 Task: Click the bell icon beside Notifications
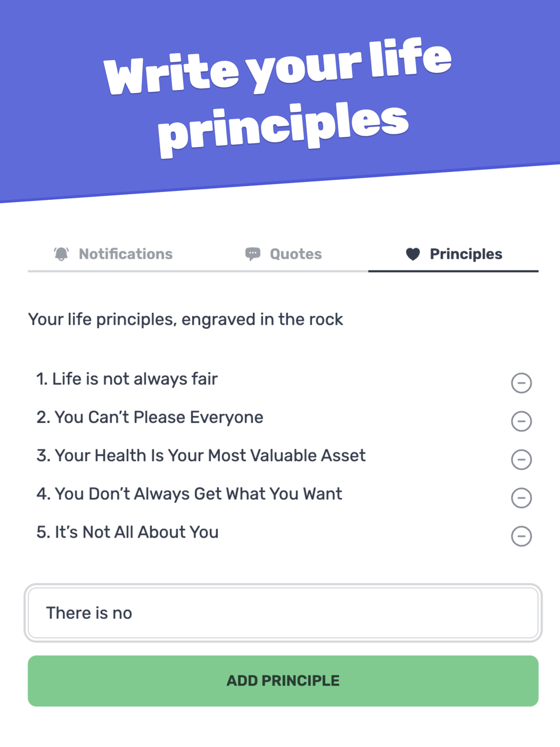(x=62, y=254)
